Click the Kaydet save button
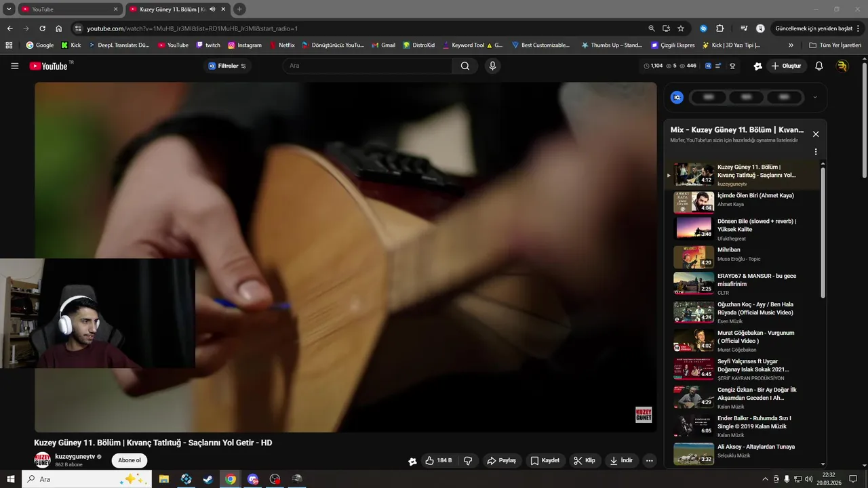The width and height of the screenshot is (868, 488). tap(545, 460)
